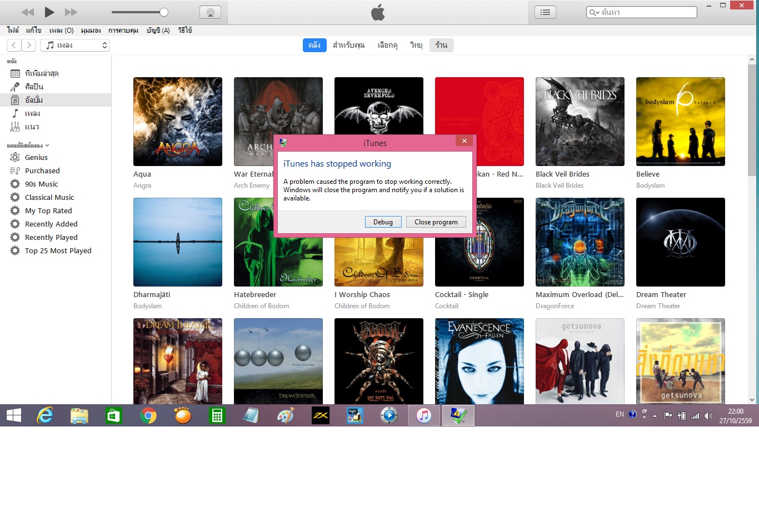This screenshot has width=759, height=532.
Task: Click the Cocktail - Single album title
Action: click(462, 295)
